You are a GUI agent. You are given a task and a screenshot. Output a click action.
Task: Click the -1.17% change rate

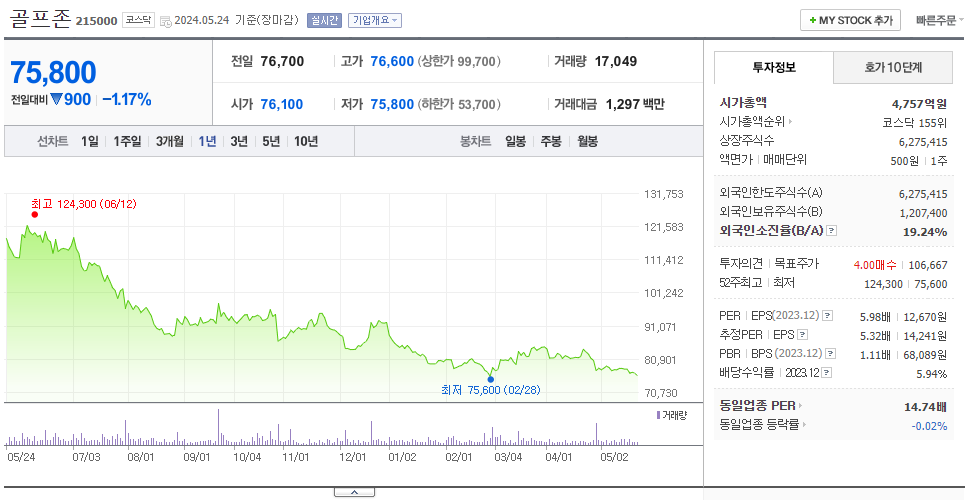(x=127, y=99)
